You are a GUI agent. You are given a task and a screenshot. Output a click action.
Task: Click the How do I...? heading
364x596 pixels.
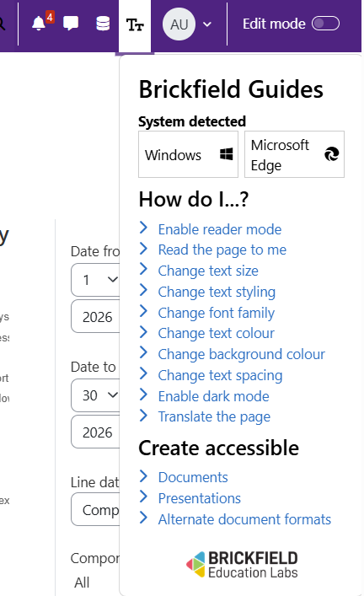point(194,199)
